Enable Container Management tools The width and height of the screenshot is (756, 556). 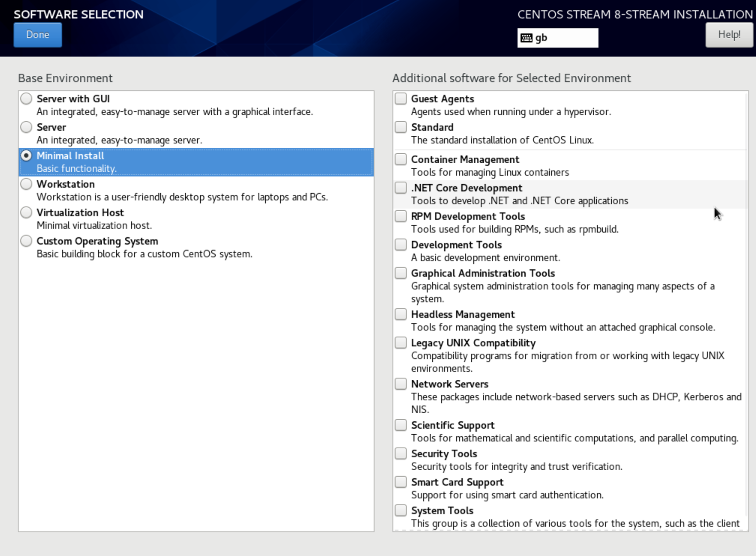click(x=401, y=159)
